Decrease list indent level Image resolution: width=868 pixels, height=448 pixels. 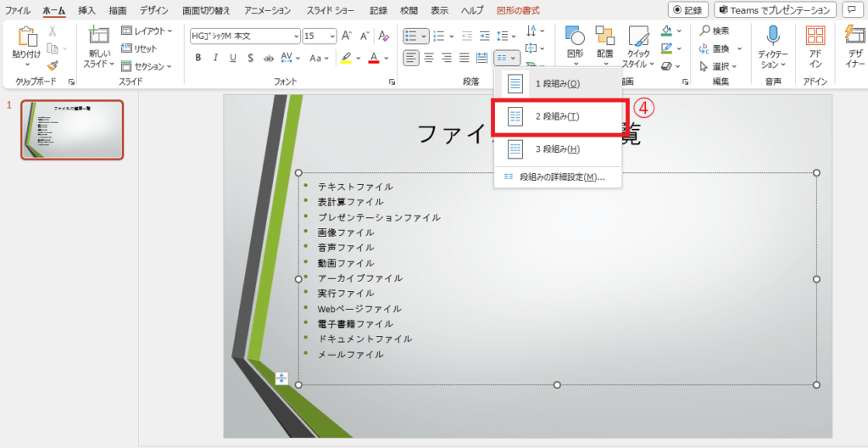(467, 36)
